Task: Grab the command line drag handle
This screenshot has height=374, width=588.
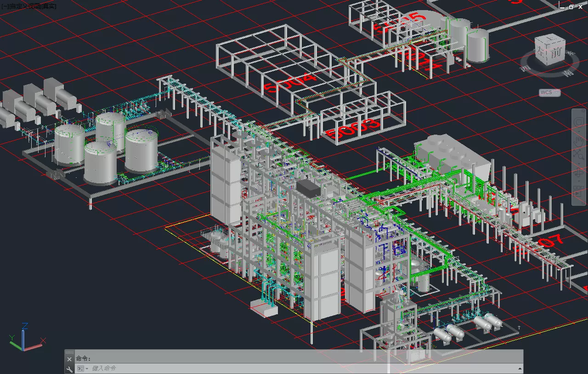Action: 69,352
